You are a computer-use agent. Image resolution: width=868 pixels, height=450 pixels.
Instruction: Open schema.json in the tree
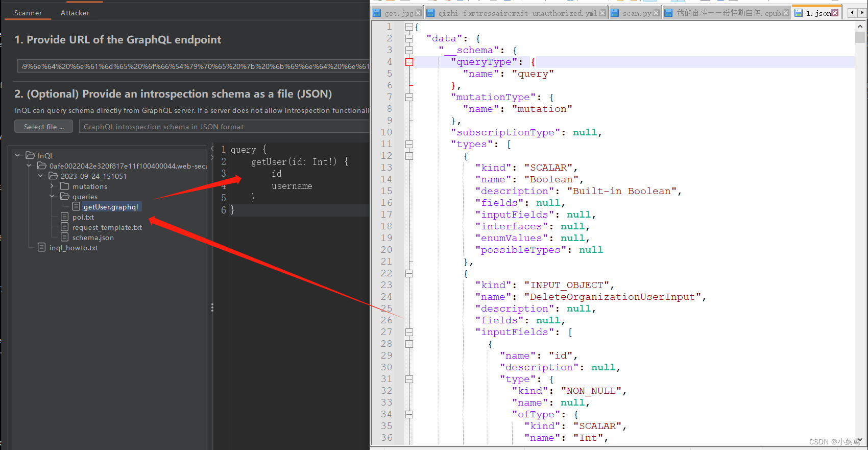pyautogui.click(x=93, y=238)
